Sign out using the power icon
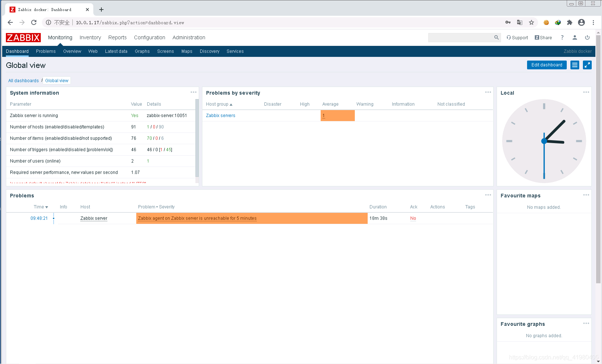Screen dimensions: 602x364 (587, 37)
